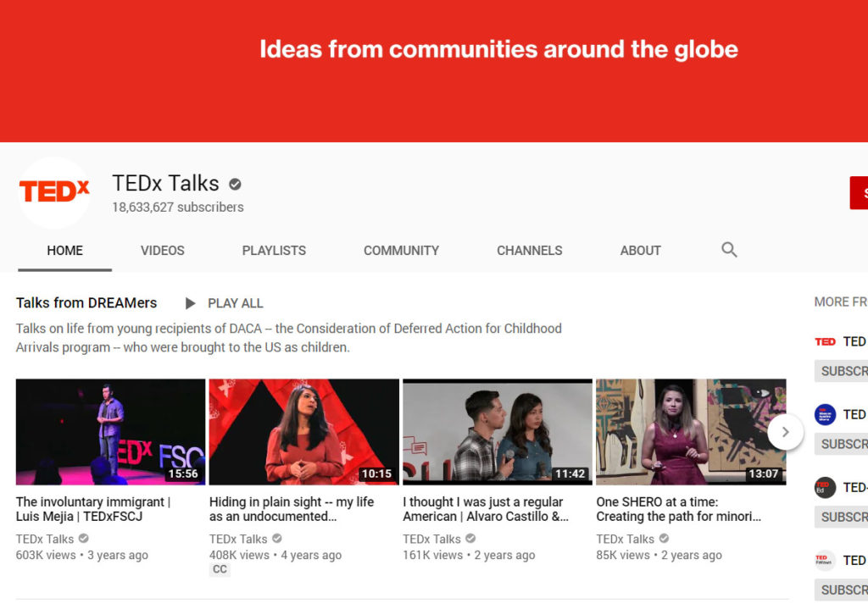This screenshot has width=868, height=609.
Task: Click the dark TED-Ed channel icon in sidebar
Action: tap(825, 487)
